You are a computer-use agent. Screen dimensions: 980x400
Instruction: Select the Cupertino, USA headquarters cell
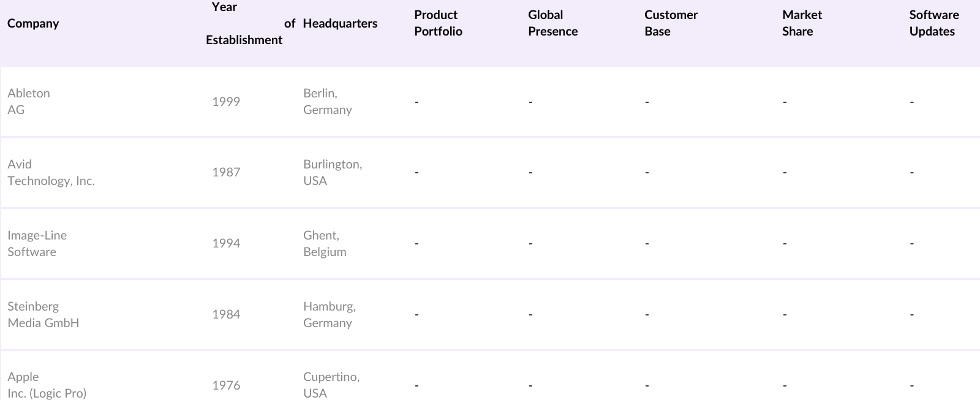[331, 385]
